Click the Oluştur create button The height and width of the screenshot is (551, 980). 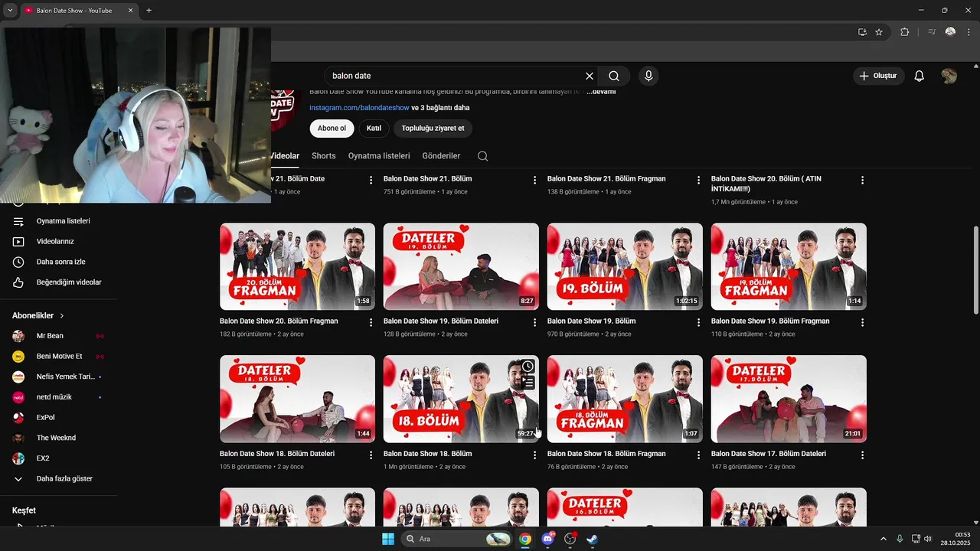[879, 76]
